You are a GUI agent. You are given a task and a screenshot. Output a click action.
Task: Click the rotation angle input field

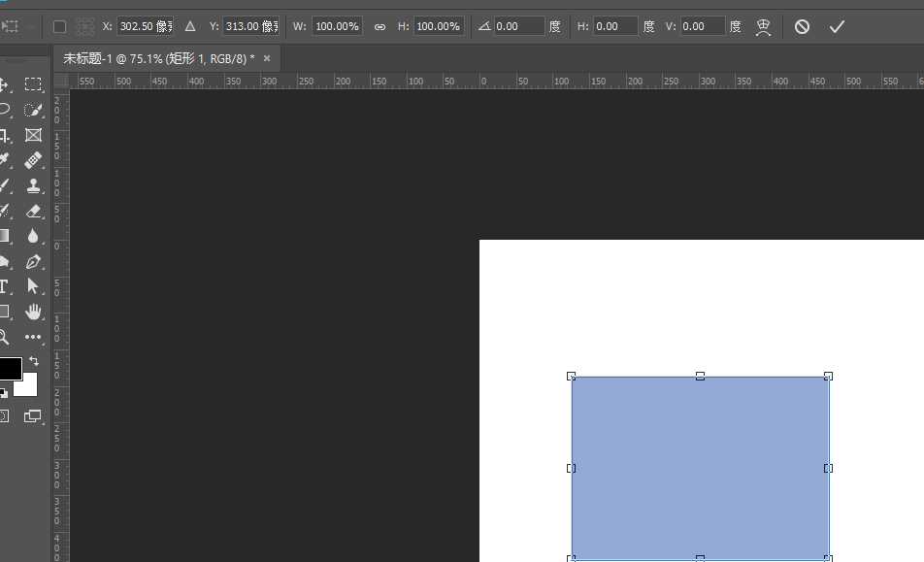tap(518, 27)
